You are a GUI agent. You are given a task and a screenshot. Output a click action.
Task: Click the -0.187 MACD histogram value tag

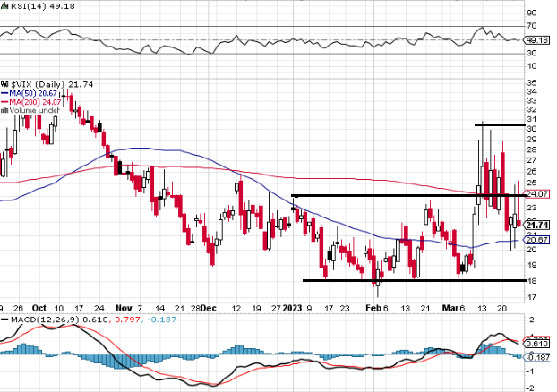[x=537, y=356]
